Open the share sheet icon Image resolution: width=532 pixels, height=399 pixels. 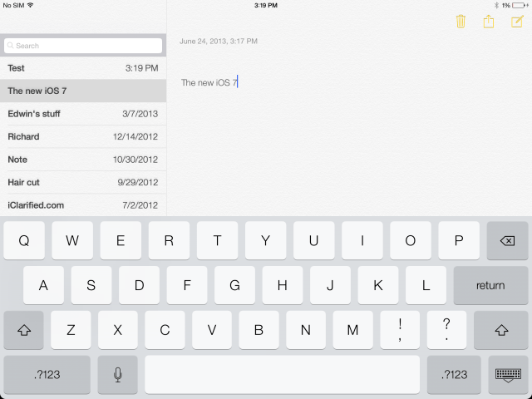pyautogui.click(x=489, y=22)
